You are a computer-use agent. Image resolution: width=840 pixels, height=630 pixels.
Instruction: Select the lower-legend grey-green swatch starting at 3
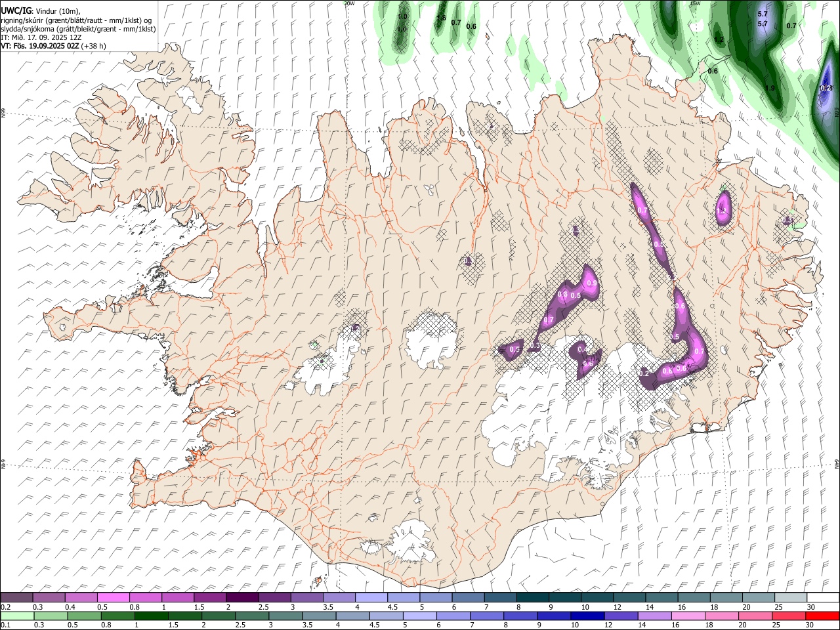click(x=285, y=616)
